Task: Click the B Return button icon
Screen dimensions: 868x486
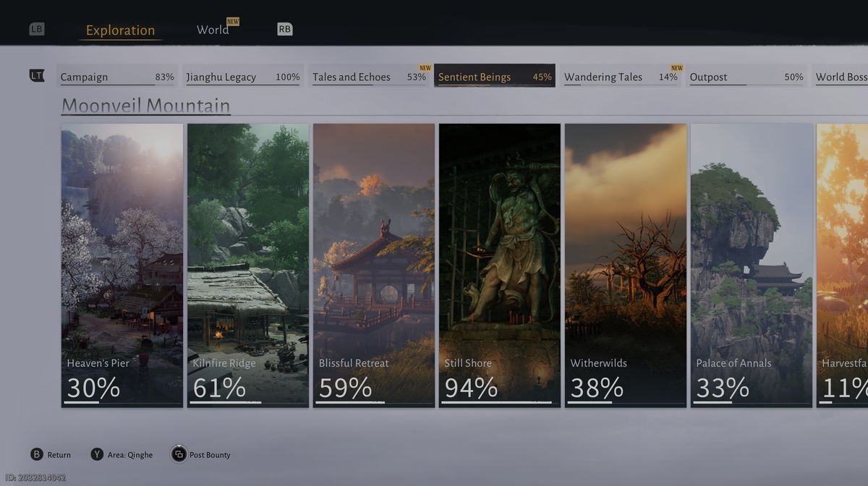Action: pyautogui.click(x=37, y=454)
